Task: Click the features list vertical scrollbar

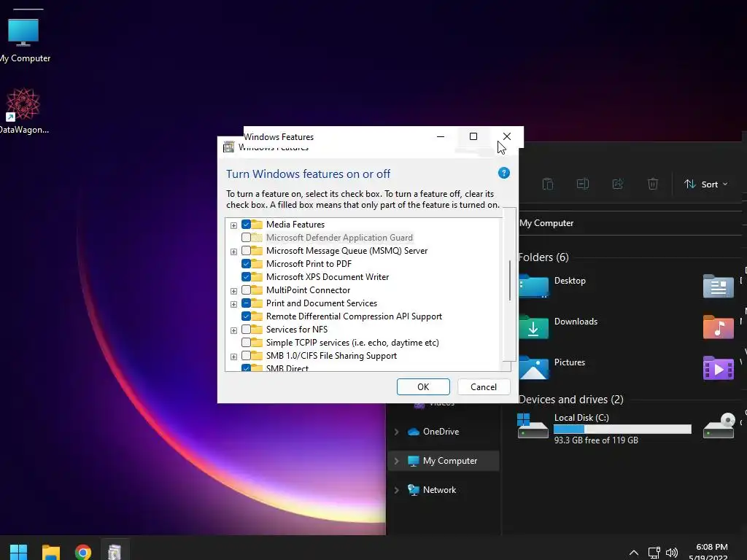Action: tap(510, 281)
